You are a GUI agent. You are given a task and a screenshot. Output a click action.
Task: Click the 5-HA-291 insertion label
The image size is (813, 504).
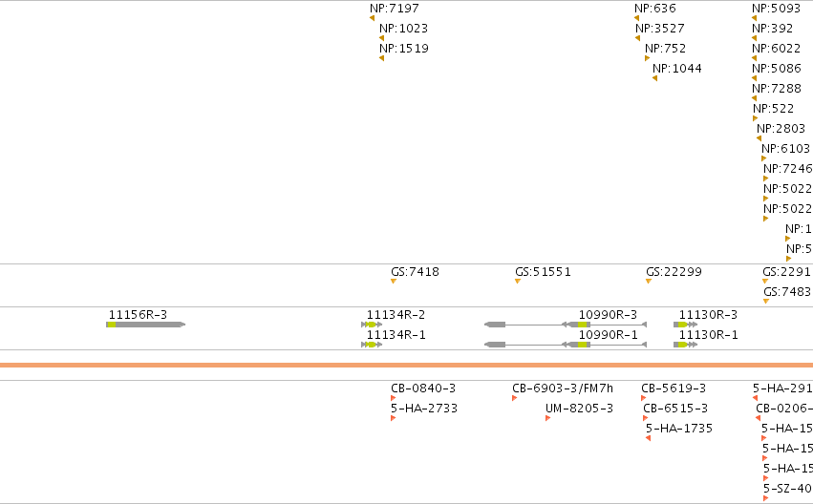coord(782,388)
